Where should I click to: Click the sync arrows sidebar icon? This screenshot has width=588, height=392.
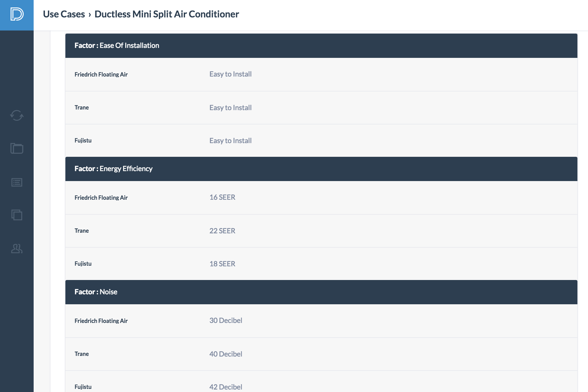click(17, 115)
